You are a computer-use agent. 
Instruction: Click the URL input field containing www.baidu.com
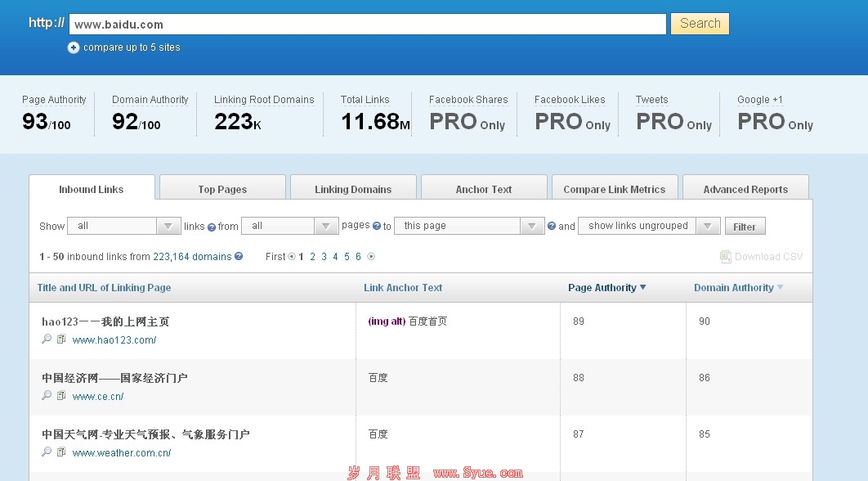tap(368, 25)
